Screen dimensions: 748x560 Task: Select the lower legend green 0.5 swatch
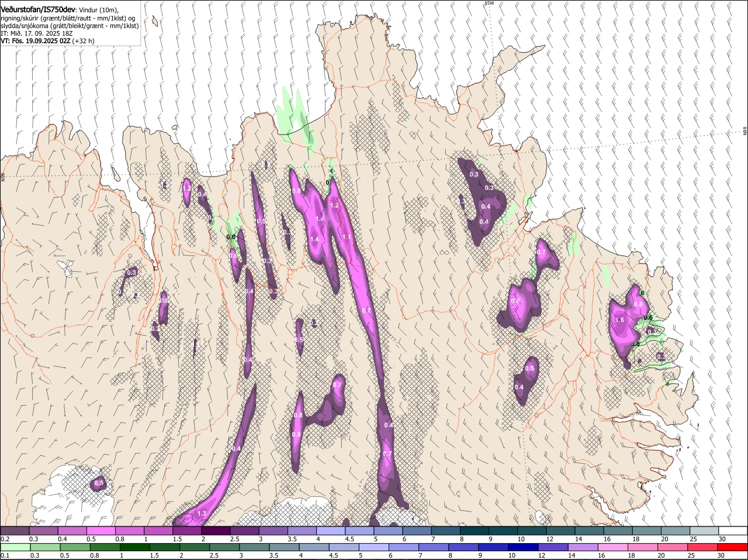coord(75,547)
